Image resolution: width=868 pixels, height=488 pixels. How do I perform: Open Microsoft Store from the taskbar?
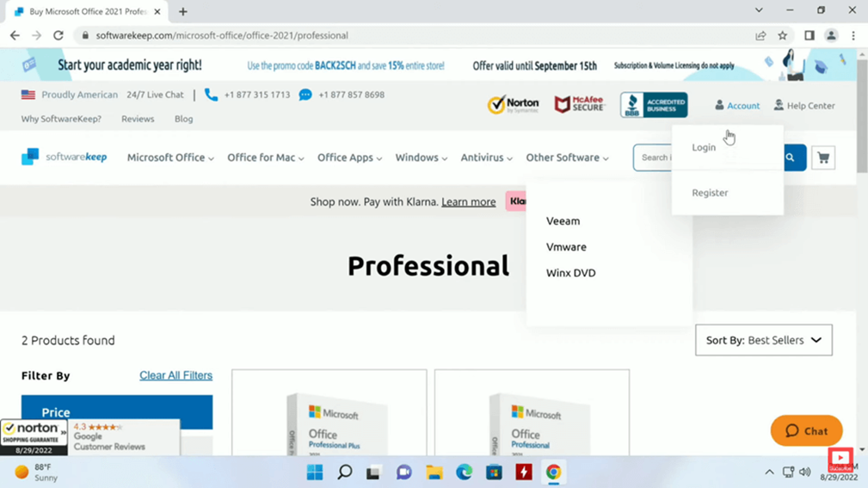click(x=494, y=473)
